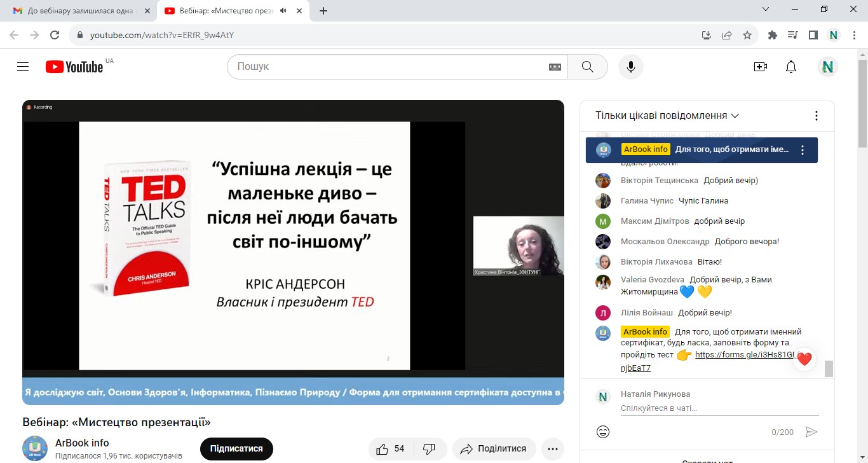Click Максим Дімітров's chat name
The height and width of the screenshot is (463, 868).
tap(655, 221)
